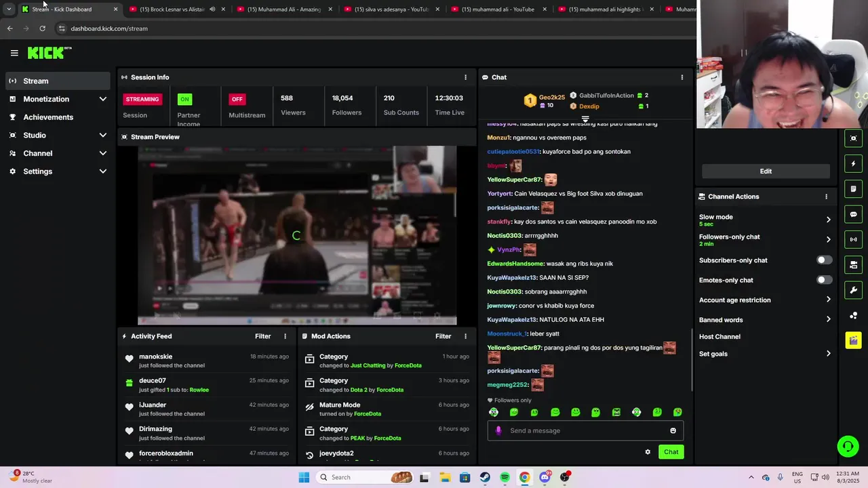Reload the page with the browser refresh button
The image size is (868, 488).
[42, 28]
